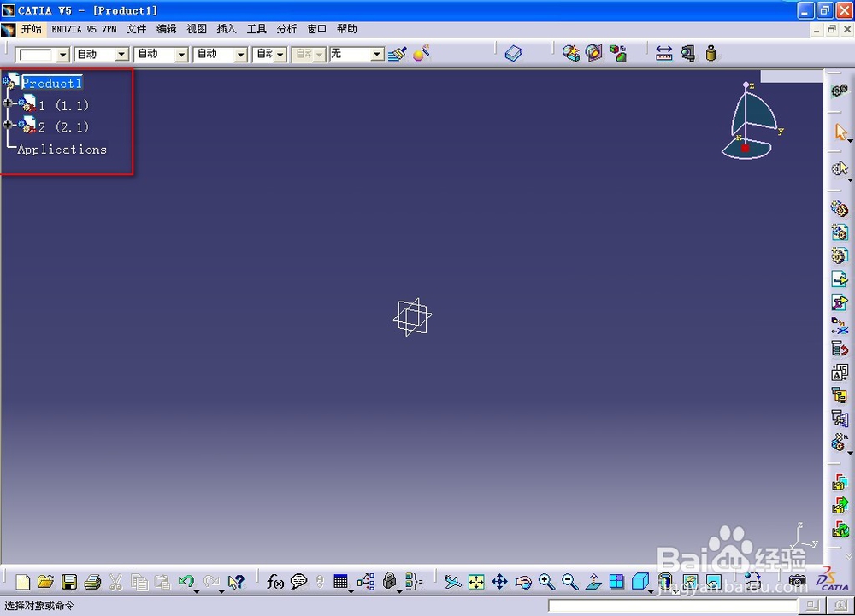
Task: Click the Replace Component icon
Action: point(840,326)
